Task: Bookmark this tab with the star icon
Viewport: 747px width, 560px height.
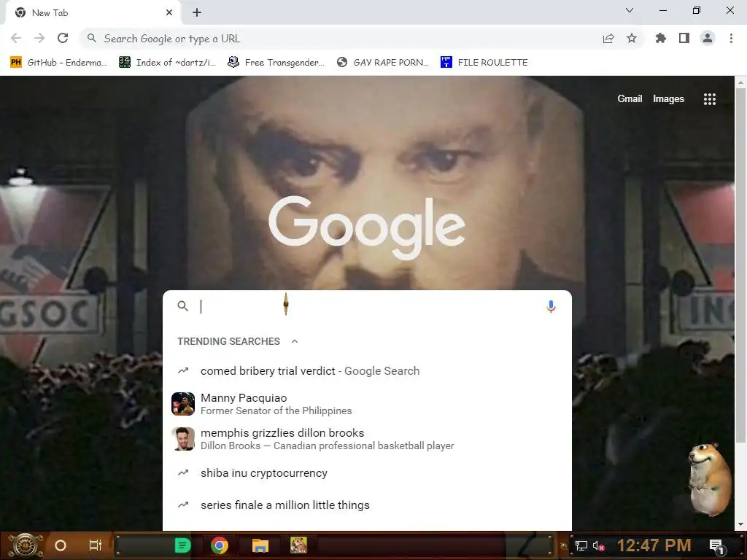Action: (x=632, y=38)
